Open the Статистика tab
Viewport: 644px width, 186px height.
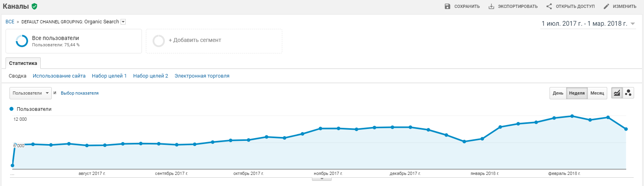tap(23, 63)
